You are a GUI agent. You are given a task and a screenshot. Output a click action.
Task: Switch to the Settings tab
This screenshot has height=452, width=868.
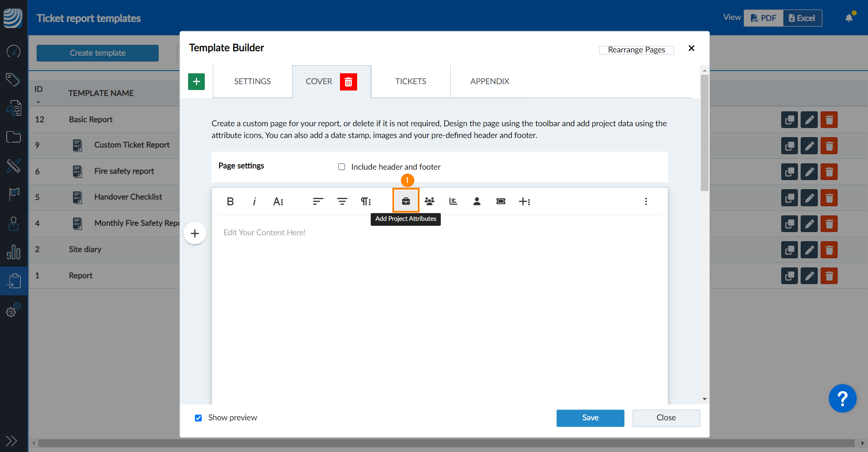point(252,81)
